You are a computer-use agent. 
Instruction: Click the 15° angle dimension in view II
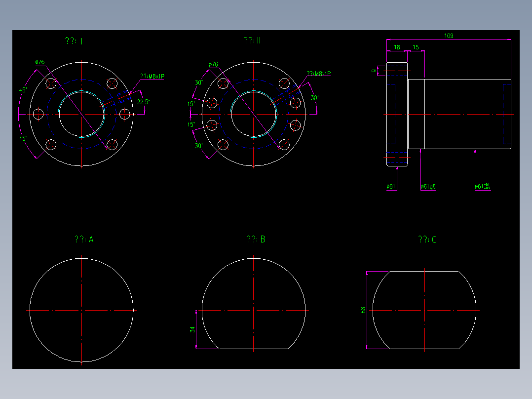pyautogui.click(x=191, y=104)
